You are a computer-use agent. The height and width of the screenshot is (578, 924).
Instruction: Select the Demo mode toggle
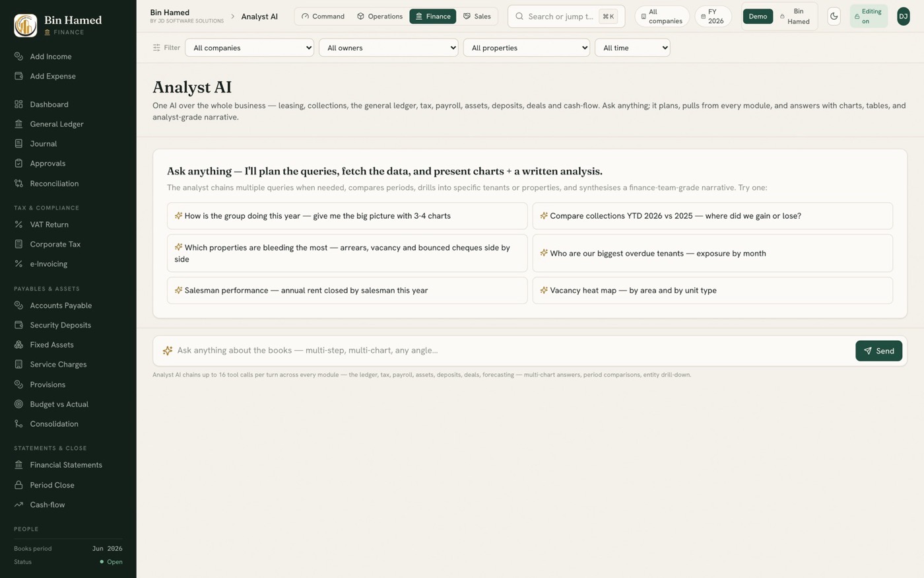click(x=758, y=17)
